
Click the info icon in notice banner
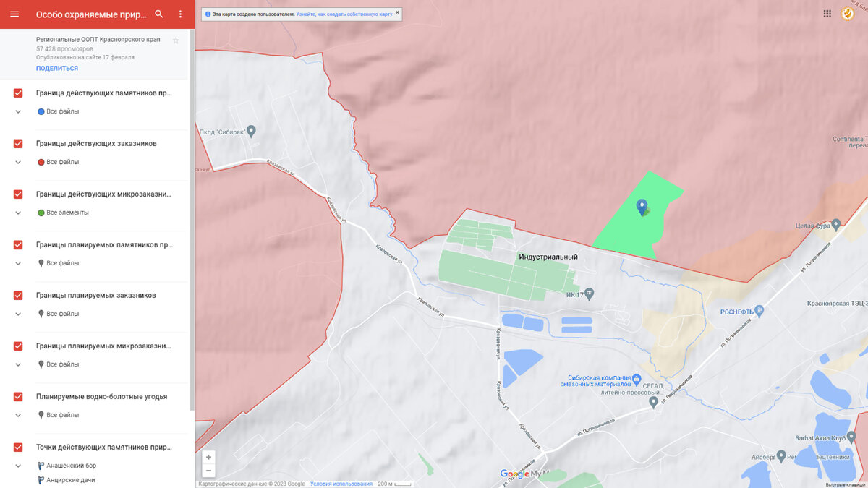tap(208, 14)
